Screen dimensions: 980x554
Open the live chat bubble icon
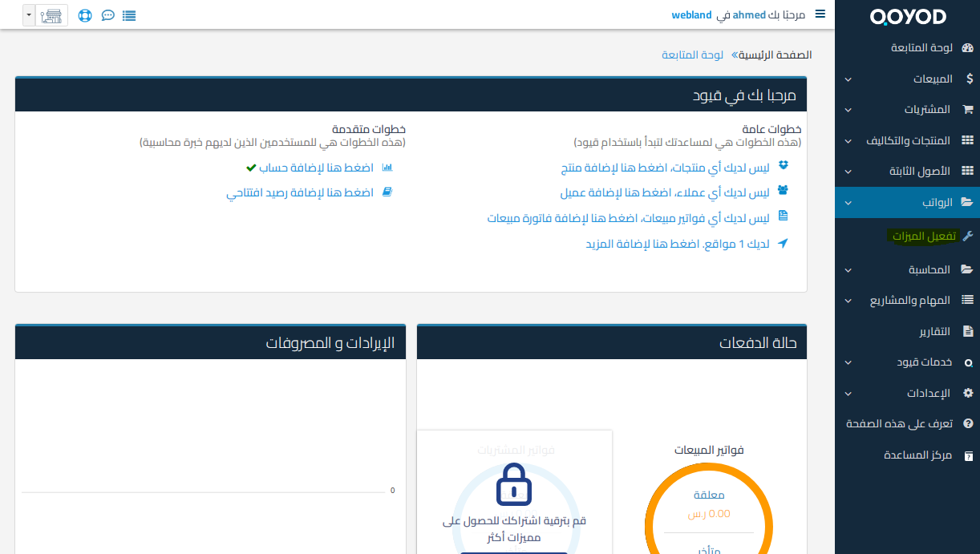click(x=108, y=15)
